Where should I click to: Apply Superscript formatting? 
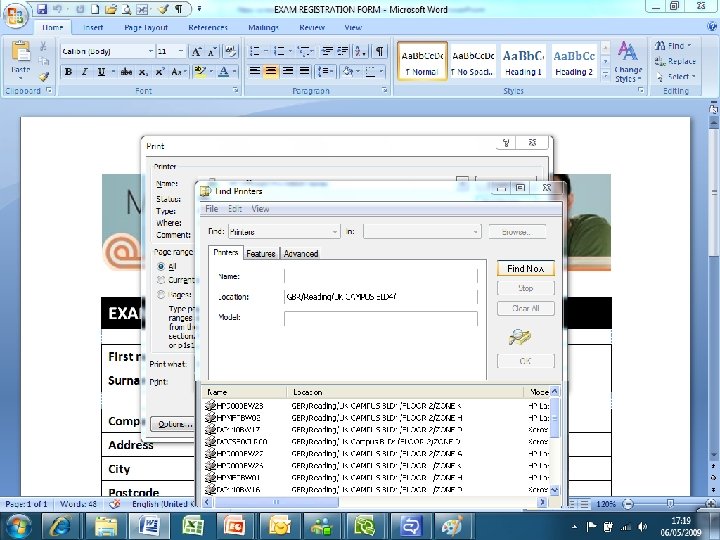point(159,72)
